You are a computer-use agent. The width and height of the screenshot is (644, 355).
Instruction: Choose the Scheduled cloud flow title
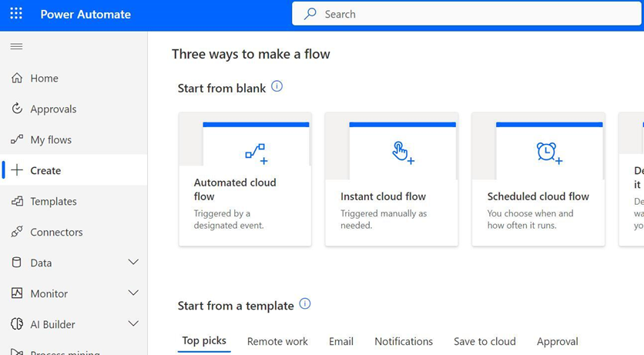tap(538, 196)
